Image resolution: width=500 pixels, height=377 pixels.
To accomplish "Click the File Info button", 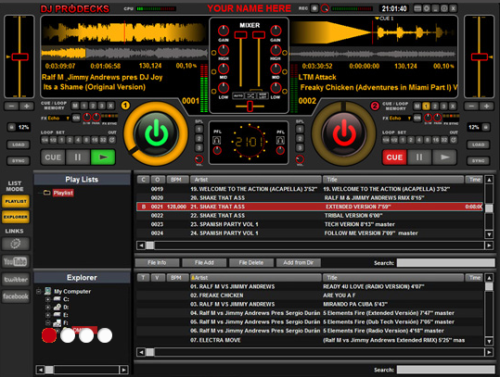I will pyautogui.click(x=157, y=263).
